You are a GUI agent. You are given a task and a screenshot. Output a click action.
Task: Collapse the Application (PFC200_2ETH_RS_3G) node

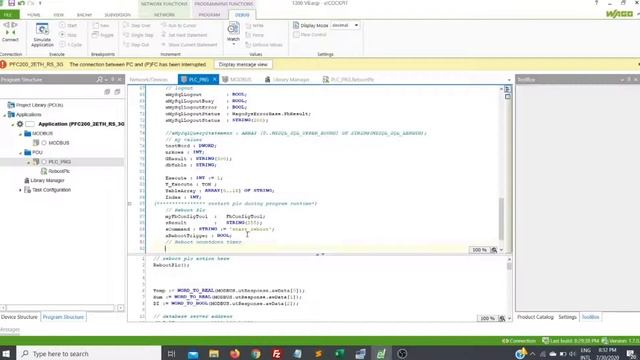point(13,124)
